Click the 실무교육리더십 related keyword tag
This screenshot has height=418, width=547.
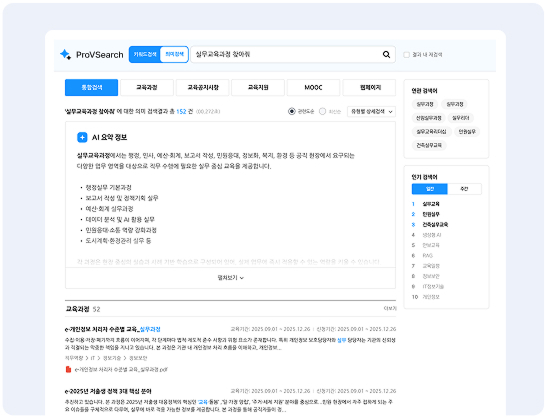[x=432, y=132]
